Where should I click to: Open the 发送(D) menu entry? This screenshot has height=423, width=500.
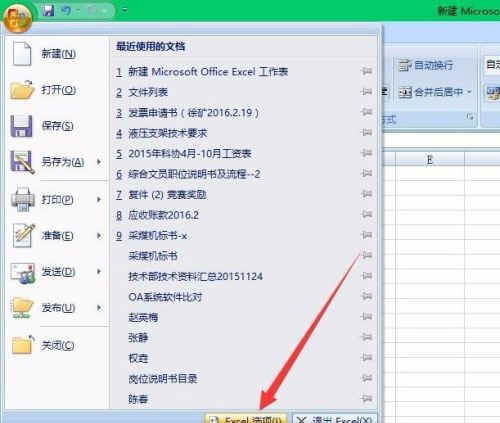pos(56,272)
